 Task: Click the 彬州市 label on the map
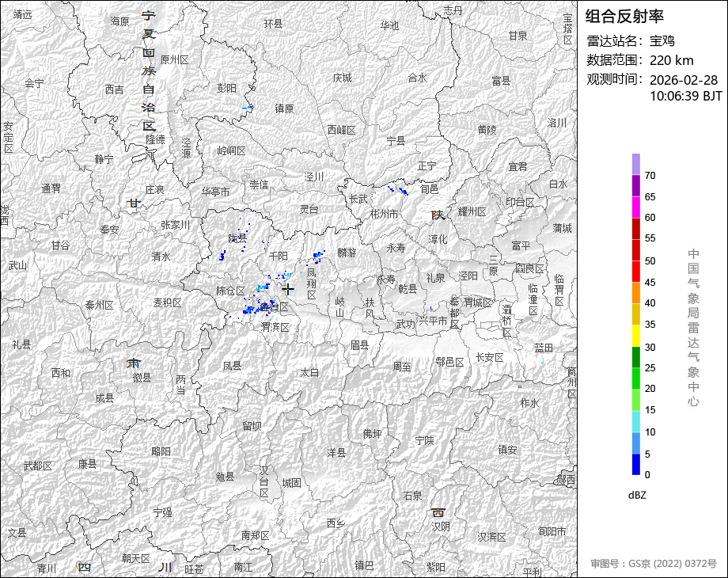pos(384,215)
